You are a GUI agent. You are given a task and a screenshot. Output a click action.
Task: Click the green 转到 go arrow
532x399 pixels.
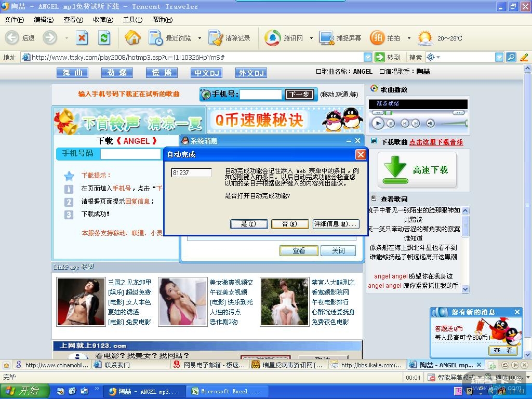(x=379, y=57)
